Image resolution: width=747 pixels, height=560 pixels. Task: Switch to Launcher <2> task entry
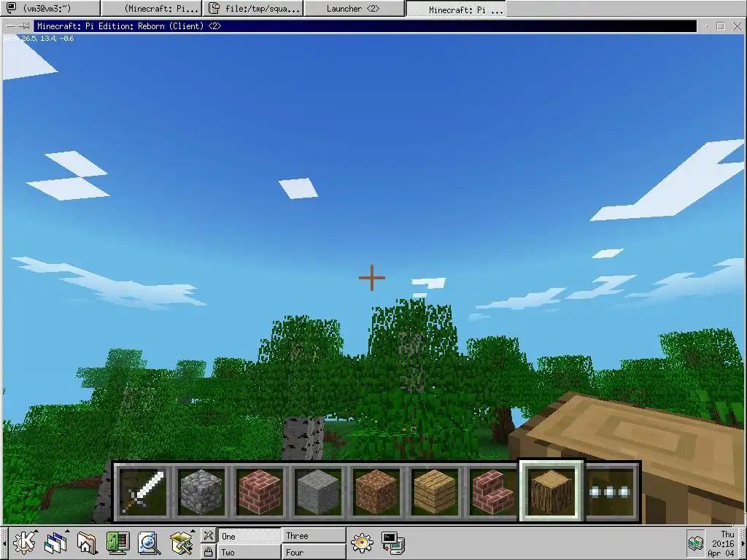[x=355, y=8]
